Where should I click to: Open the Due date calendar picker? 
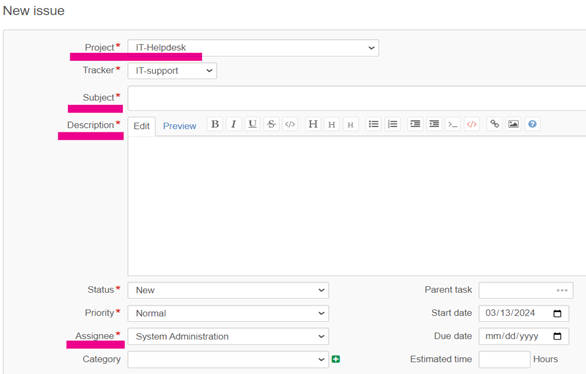557,336
